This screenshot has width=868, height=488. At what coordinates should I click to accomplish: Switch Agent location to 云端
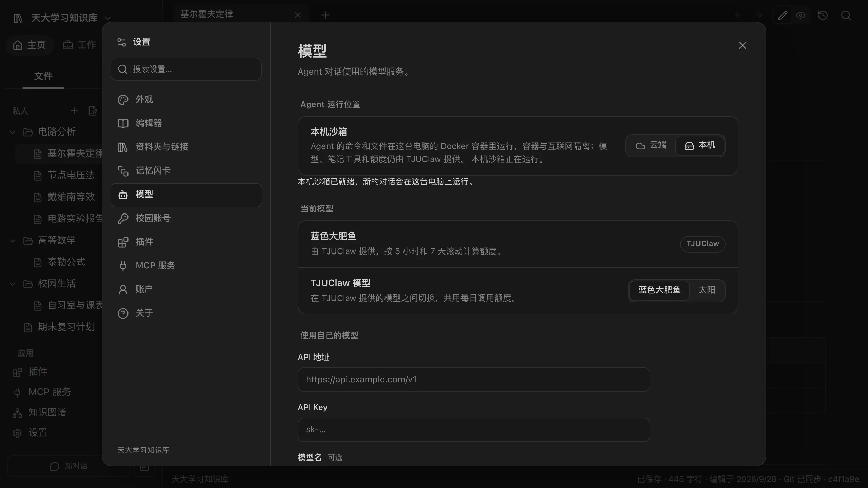point(651,146)
